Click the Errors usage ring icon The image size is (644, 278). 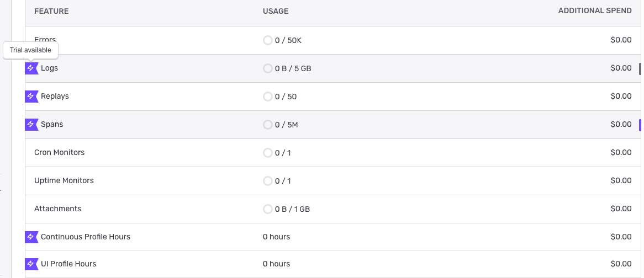click(x=268, y=40)
